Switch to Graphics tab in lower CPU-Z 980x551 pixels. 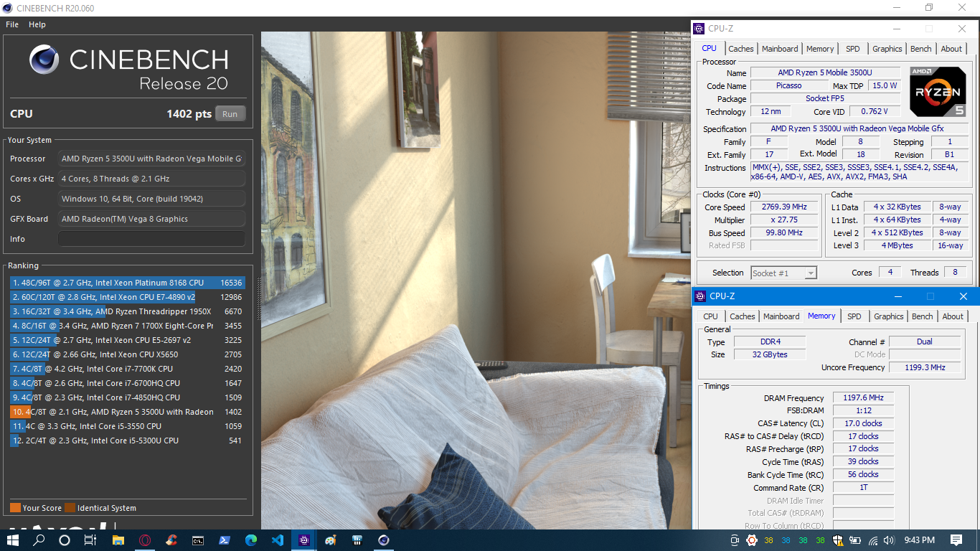(889, 316)
